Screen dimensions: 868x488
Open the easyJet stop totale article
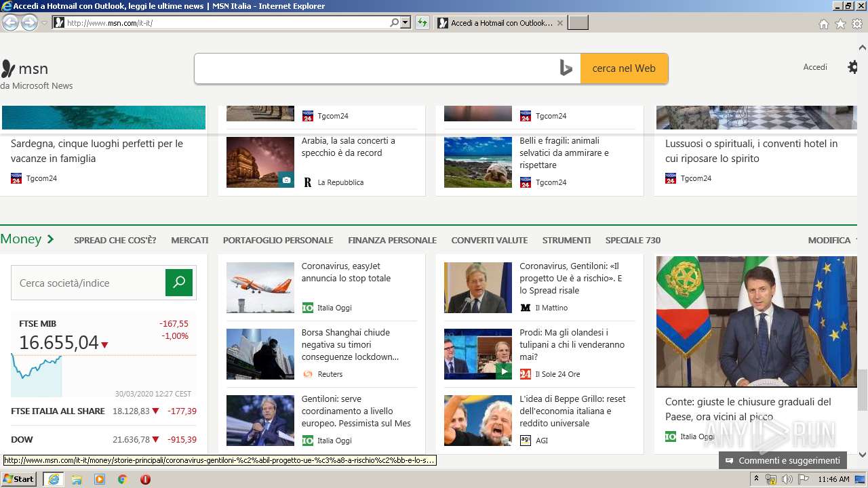click(x=346, y=272)
